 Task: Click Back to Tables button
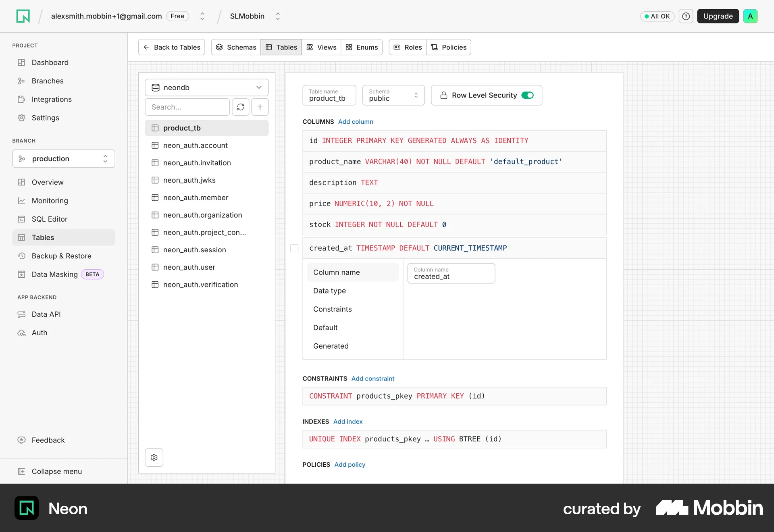(172, 47)
